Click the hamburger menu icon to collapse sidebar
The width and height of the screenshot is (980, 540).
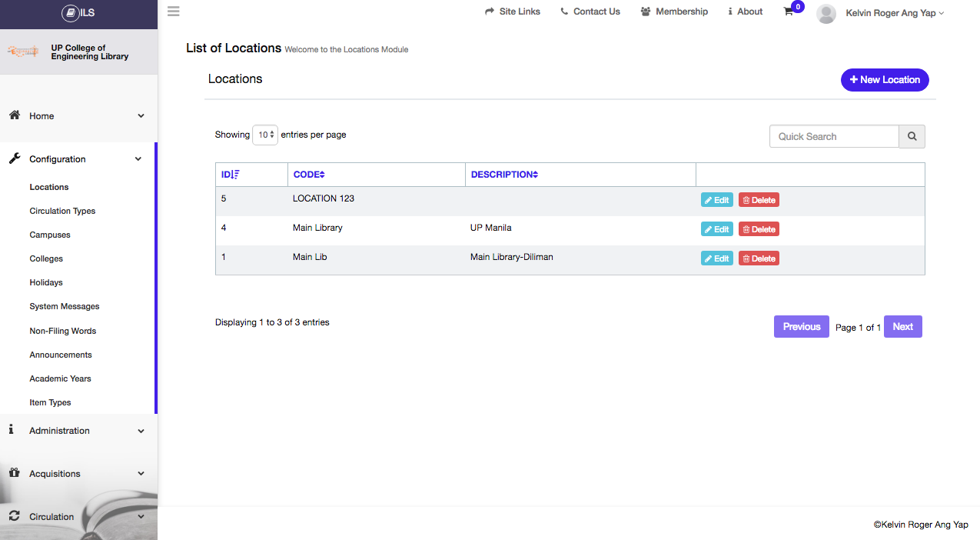coord(173,12)
